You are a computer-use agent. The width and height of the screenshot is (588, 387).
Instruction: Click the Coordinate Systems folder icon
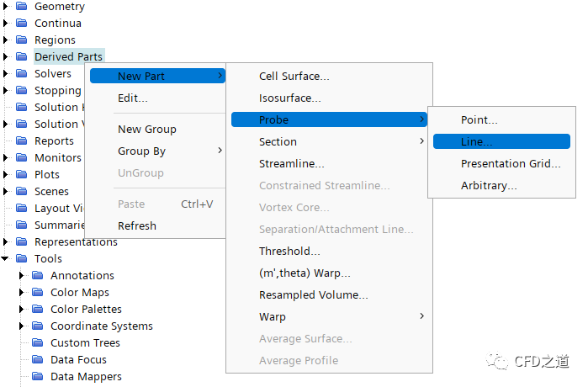[37, 326]
